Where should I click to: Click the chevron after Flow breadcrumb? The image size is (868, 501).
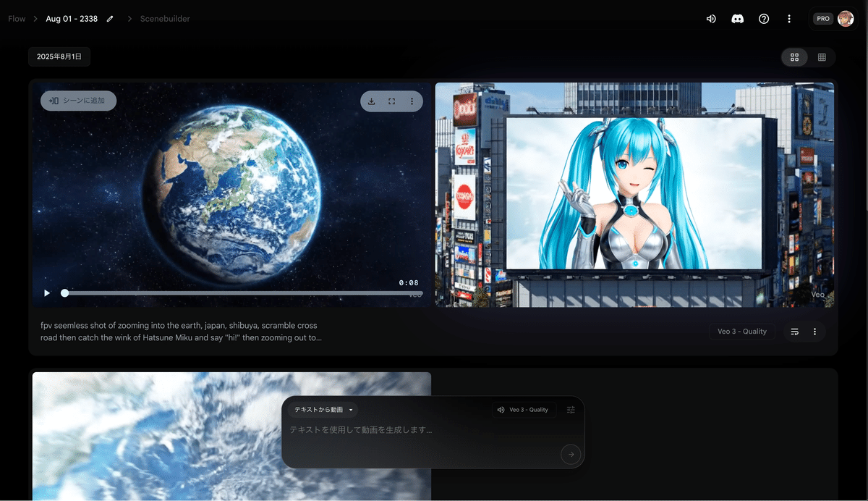click(x=34, y=19)
